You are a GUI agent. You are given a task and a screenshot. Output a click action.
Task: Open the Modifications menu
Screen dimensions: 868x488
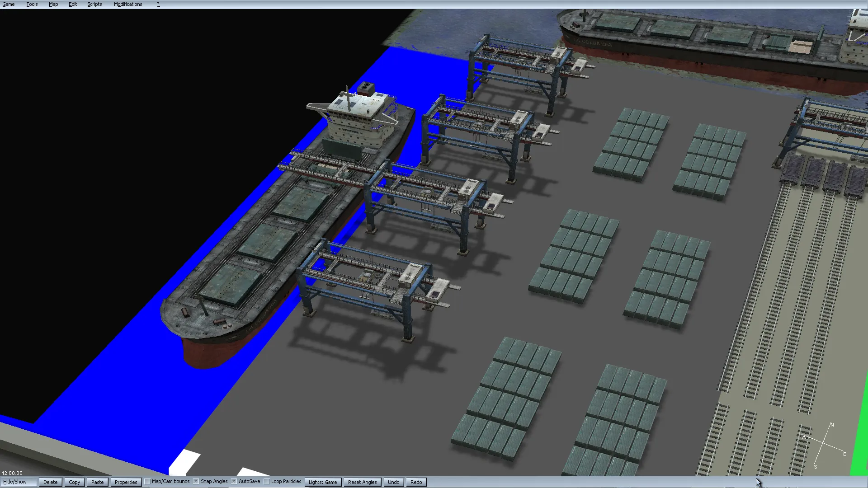[x=128, y=4]
